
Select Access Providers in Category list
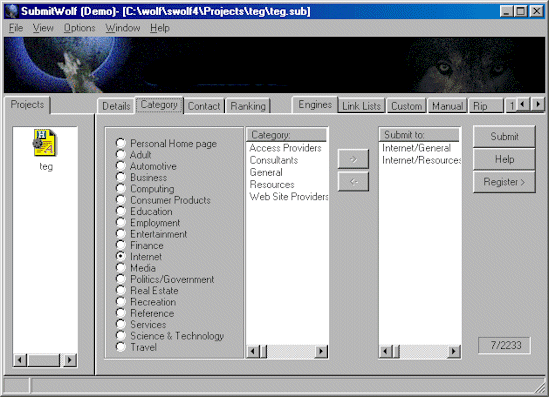pos(285,148)
